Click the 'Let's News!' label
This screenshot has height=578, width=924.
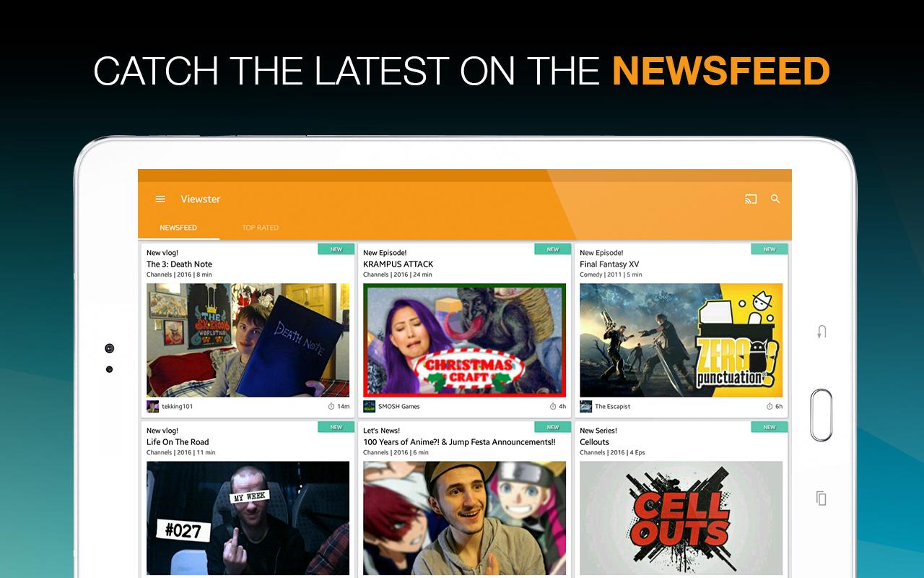tap(381, 431)
